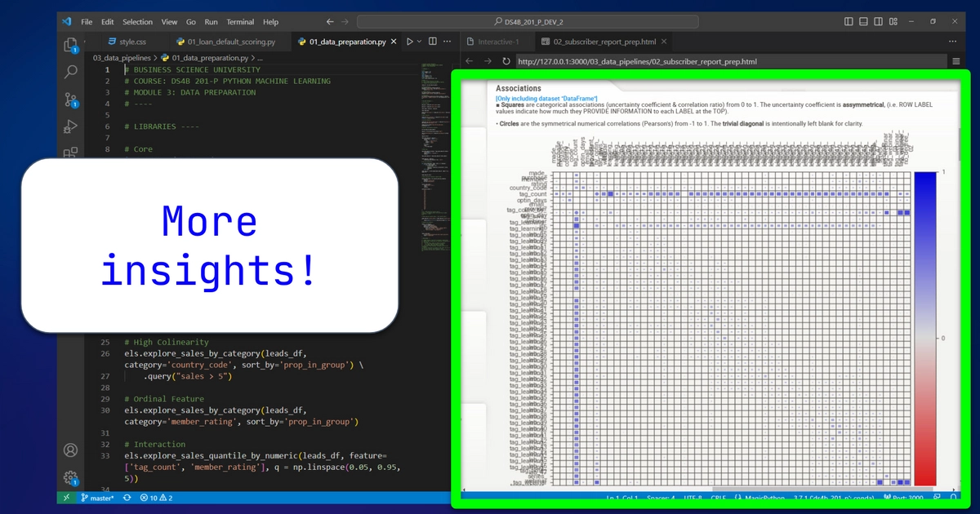Open the browser preview hamburger menu

[x=955, y=61]
